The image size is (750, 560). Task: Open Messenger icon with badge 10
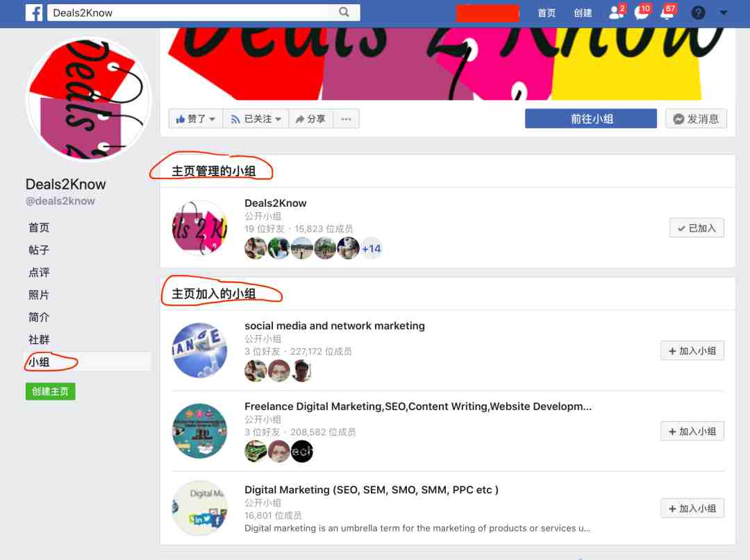pos(642,12)
